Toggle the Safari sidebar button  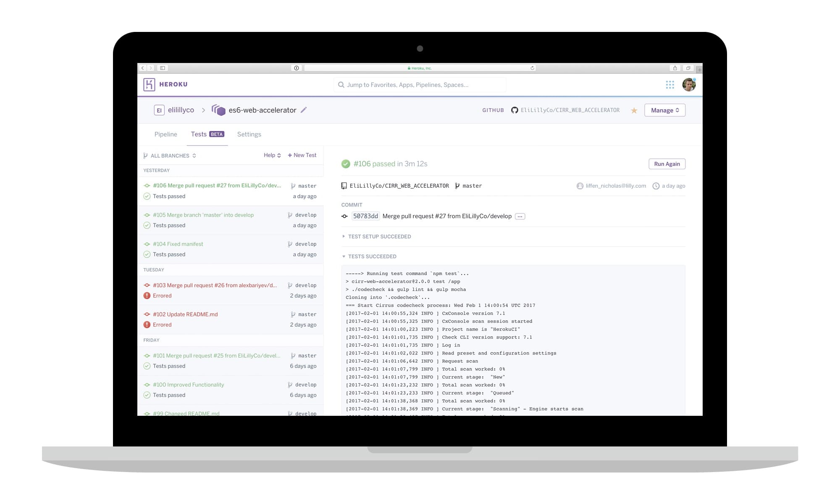pyautogui.click(x=163, y=68)
